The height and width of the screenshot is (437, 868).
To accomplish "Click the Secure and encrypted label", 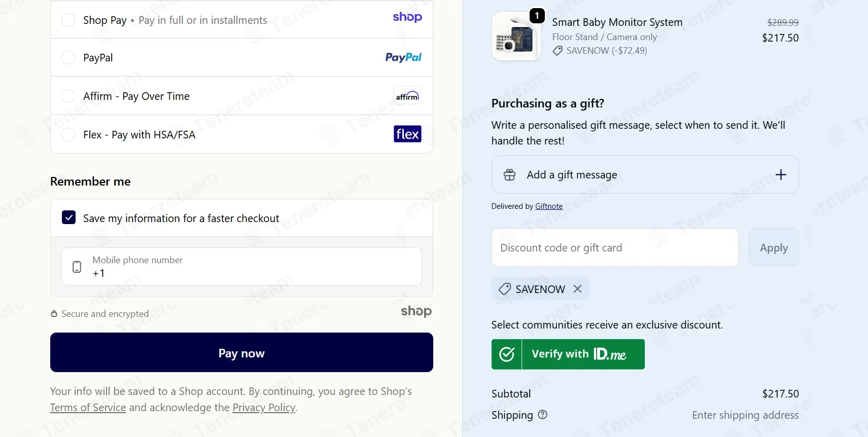I will coord(105,314).
